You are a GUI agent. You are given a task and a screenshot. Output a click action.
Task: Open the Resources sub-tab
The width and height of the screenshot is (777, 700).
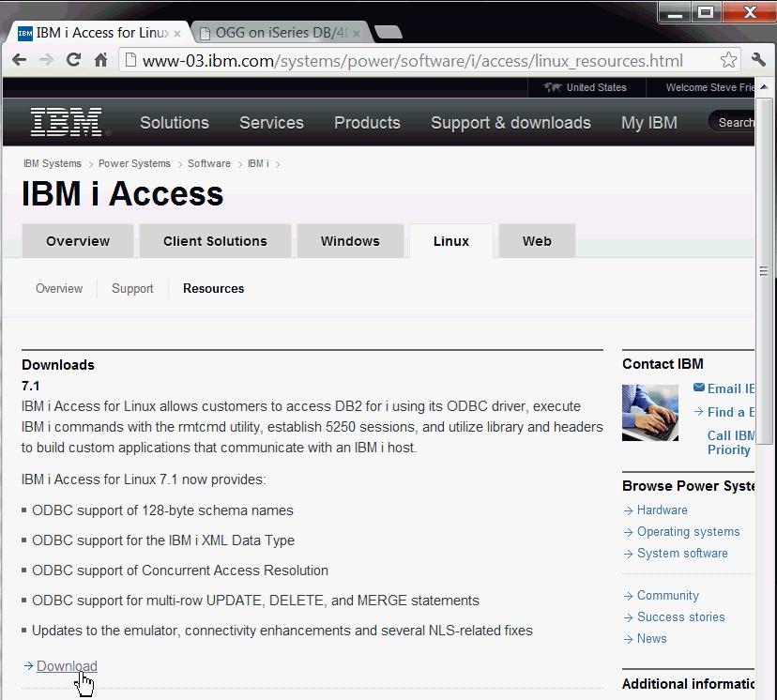pos(214,288)
